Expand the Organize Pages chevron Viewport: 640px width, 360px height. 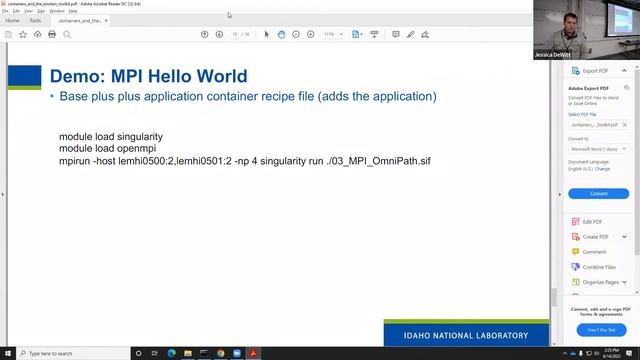624,282
